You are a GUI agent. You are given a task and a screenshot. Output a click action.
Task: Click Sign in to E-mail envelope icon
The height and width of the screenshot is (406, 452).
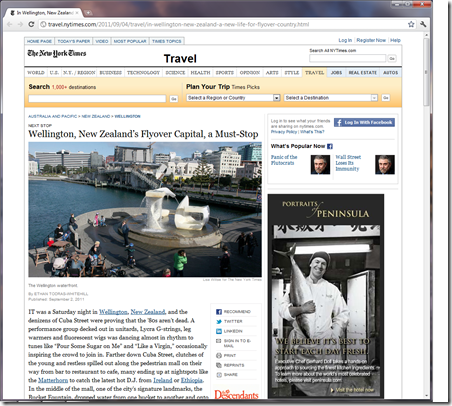click(219, 341)
